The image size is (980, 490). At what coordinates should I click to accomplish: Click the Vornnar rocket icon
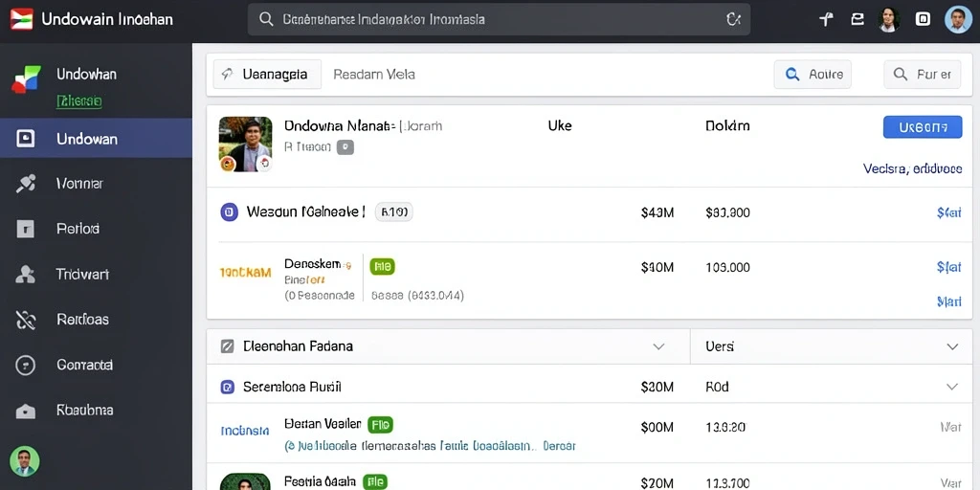(26, 183)
